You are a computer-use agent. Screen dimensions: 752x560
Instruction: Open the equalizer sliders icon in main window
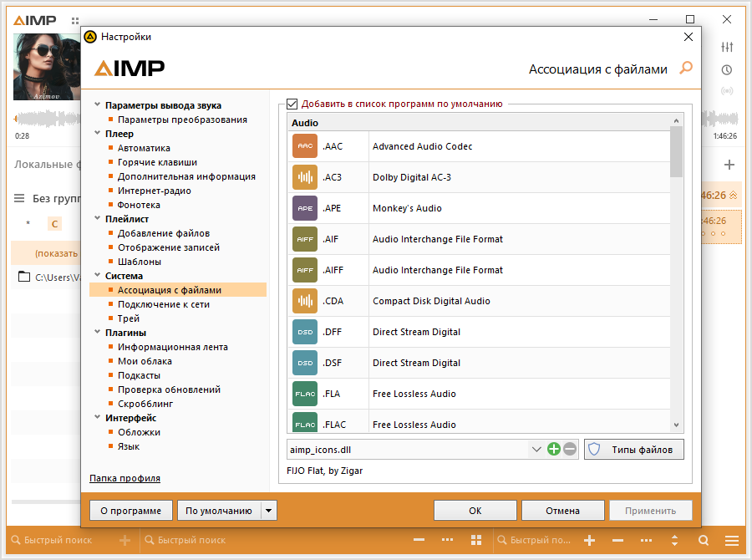point(727,47)
